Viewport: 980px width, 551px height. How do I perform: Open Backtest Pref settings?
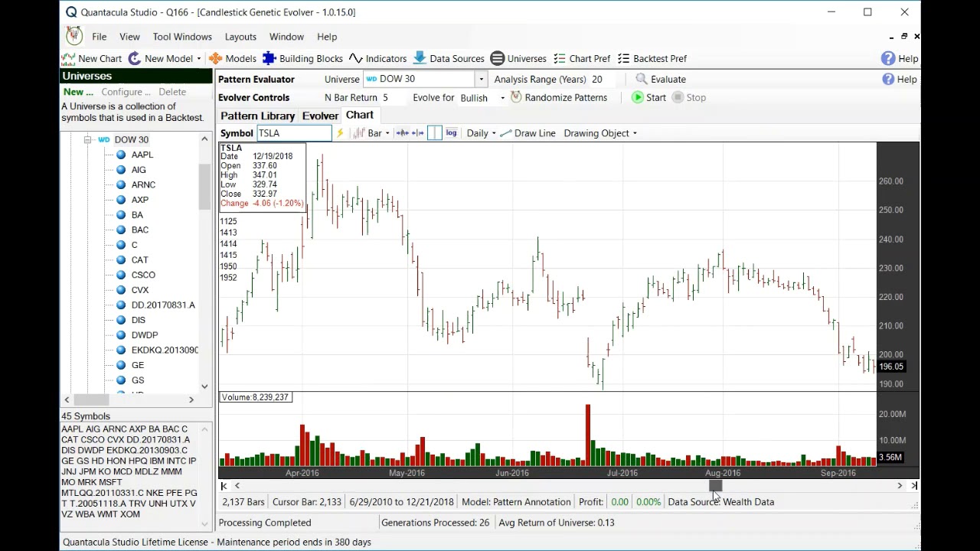(x=652, y=58)
